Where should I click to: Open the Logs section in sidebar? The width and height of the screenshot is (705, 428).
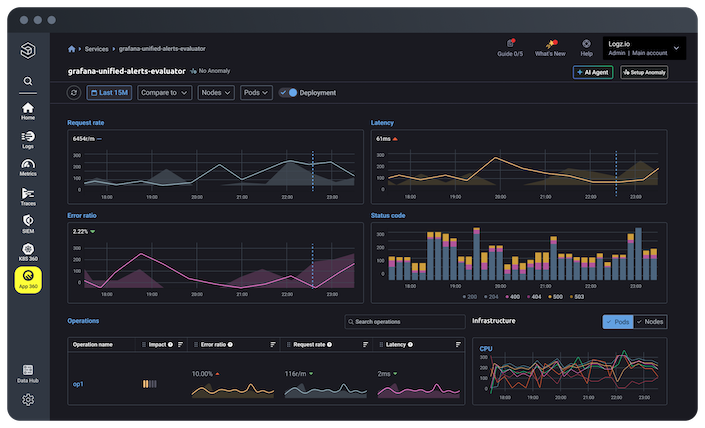[x=28, y=139]
